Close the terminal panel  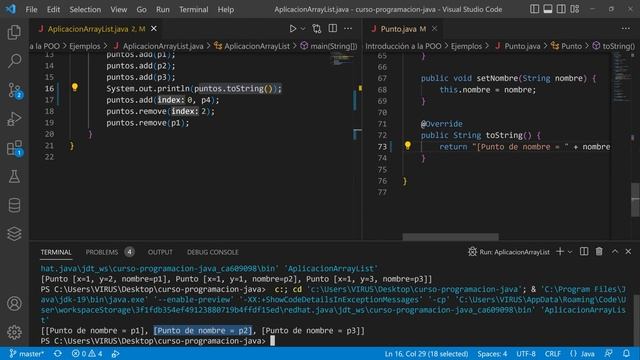point(628,252)
